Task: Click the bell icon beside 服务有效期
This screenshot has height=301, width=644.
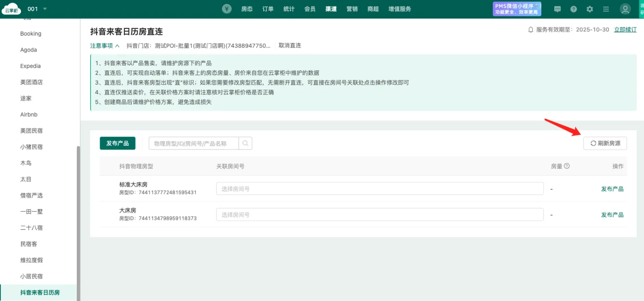Action: (531, 30)
